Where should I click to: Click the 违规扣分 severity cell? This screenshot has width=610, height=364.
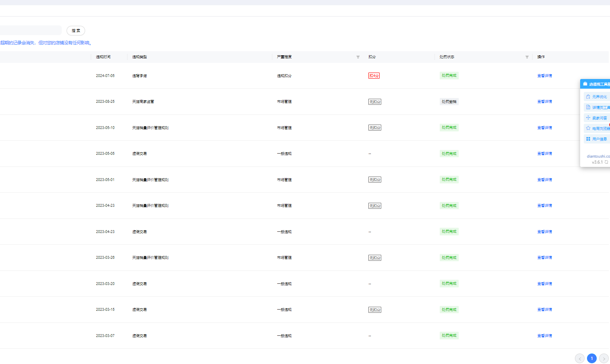(284, 76)
